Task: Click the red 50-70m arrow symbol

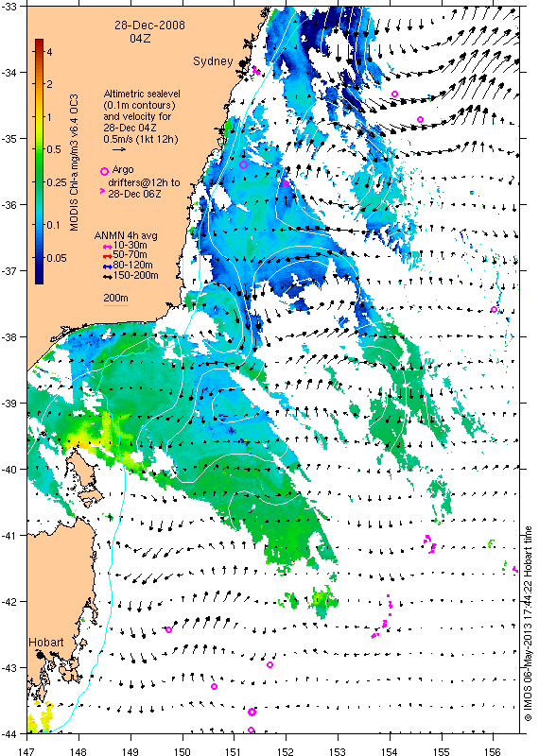Action: (108, 256)
